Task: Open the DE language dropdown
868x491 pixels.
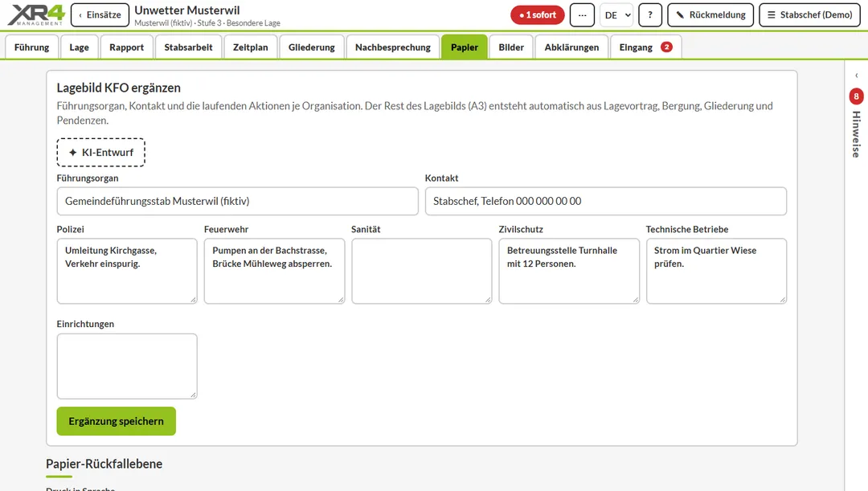Action: click(x=616, y=15)
